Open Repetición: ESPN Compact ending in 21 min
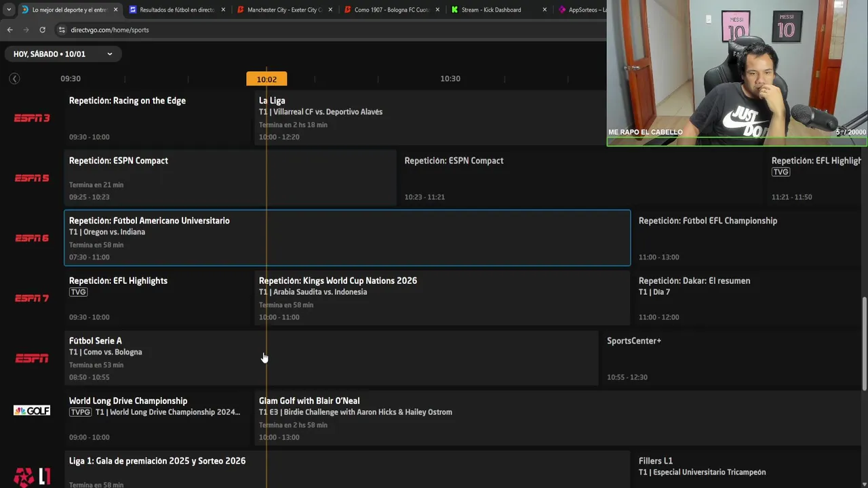This screenshot has width=868, height=488. [x=230, y=178]
